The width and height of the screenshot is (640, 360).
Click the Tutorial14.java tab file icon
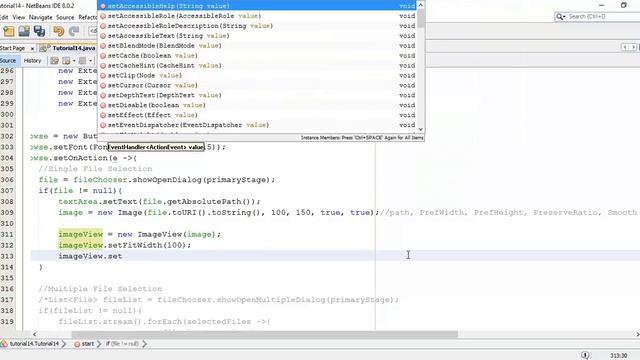[x=44, y=48]
